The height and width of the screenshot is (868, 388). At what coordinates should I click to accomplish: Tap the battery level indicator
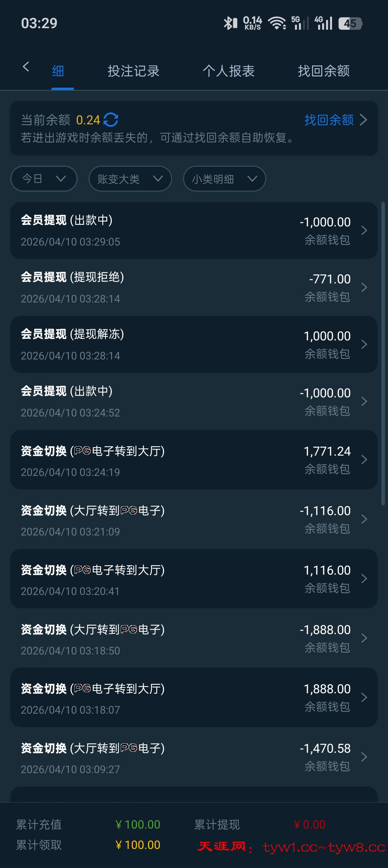click(350, 23)
